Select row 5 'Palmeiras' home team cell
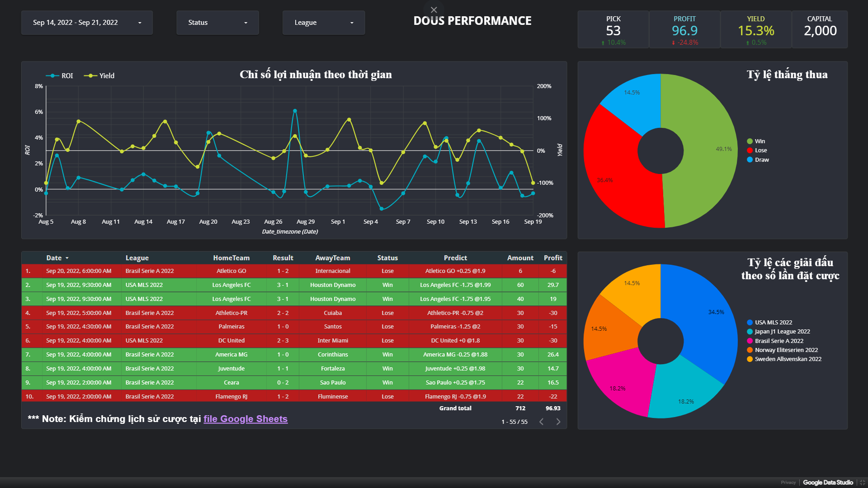The height and width of the screenshot is (488, 868). (231, 327)
